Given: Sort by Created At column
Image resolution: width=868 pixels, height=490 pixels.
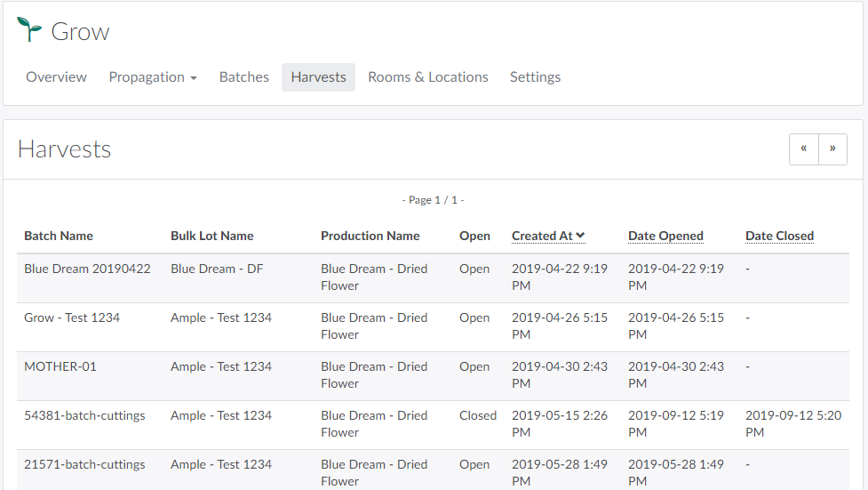Looking at the screenshot, I should [542, 236].
